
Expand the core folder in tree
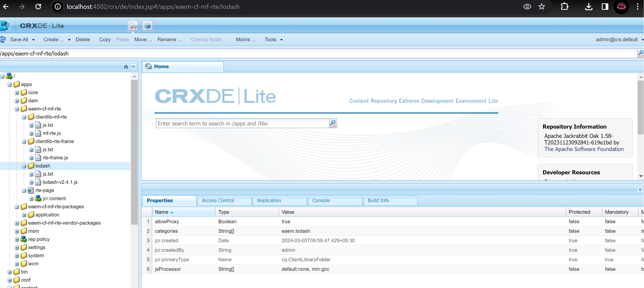coord(17,93)
